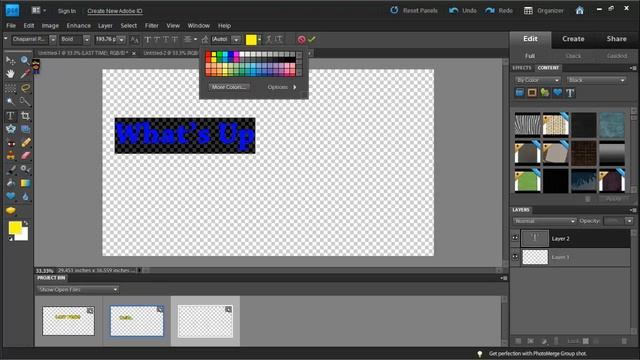Screen dimensions: 640x360
Task: Select the Clone Stamp tool
Action: point(10,156)
